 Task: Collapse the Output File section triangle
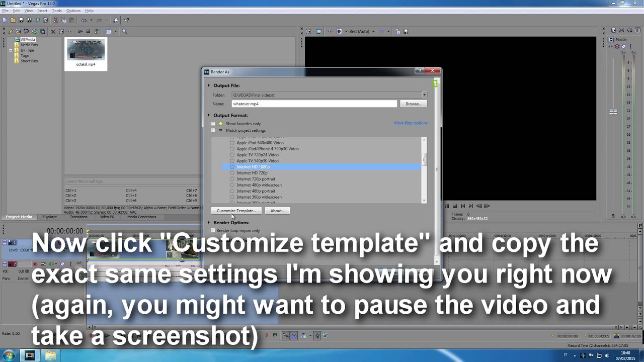pyautogui.click(x=209, y=85)
